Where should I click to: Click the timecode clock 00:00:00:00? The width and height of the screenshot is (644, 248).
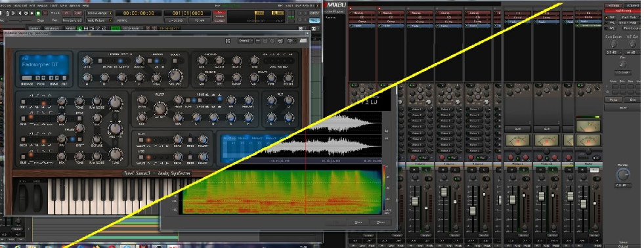tap(139, 13)
